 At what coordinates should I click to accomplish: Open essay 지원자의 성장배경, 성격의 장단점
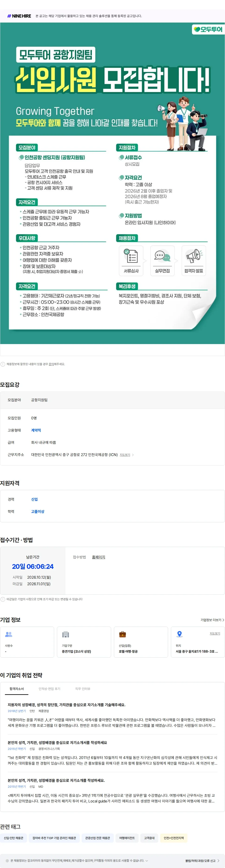[67, 705]
